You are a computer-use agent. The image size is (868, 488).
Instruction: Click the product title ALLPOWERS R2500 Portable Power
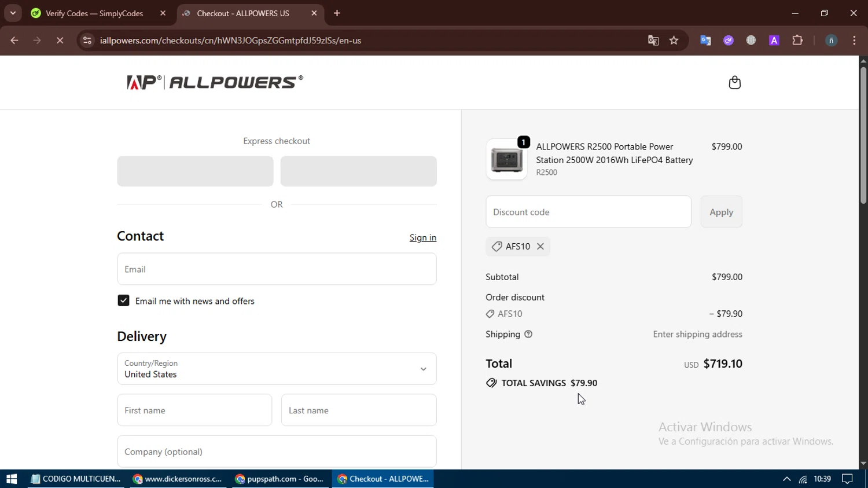(x=615, y=153)
